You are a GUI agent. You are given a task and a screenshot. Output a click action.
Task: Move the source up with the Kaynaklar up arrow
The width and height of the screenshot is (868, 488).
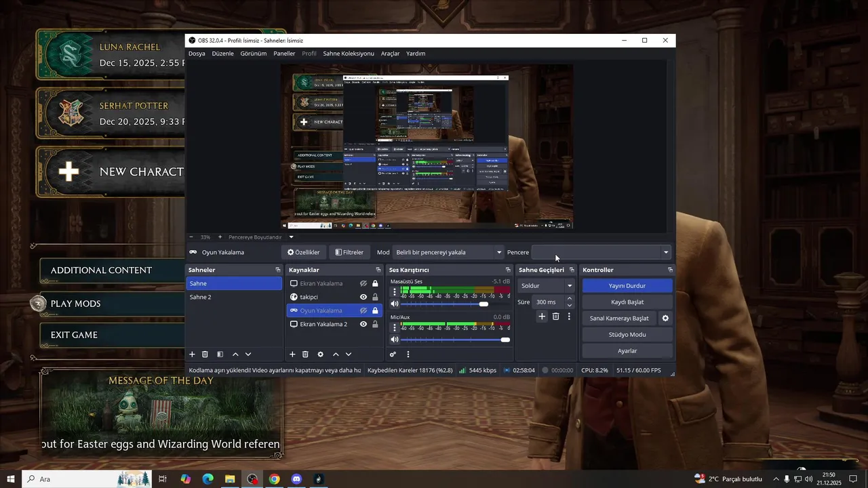point(336,354)
